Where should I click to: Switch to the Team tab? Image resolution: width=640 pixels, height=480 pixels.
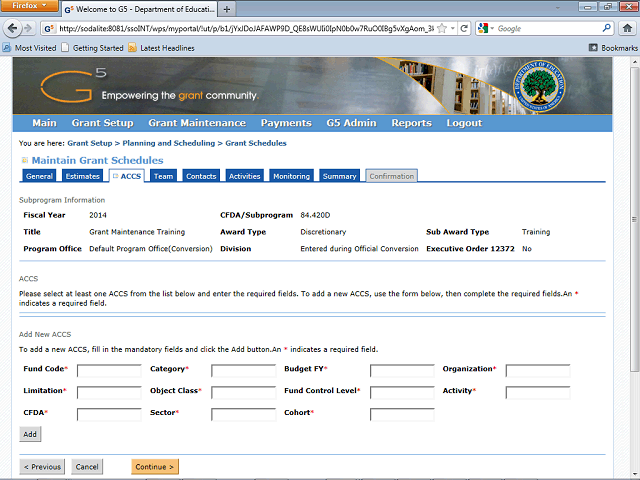[x=163, y=176]
